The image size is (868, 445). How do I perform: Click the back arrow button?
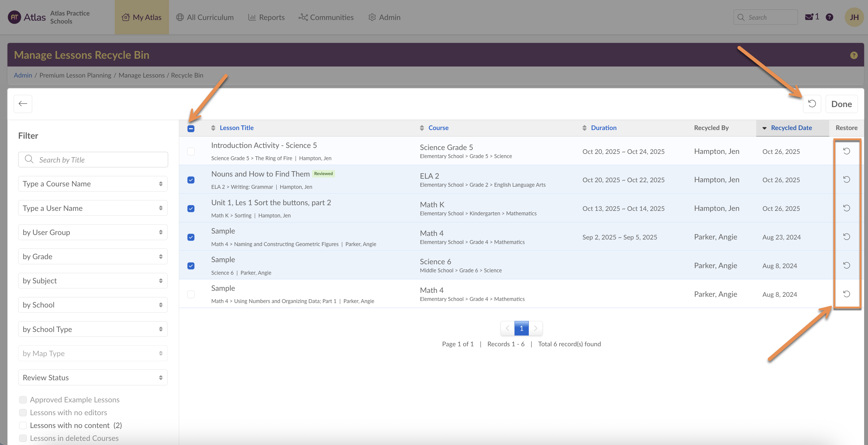pyautogui.click(x=23, y=104)
